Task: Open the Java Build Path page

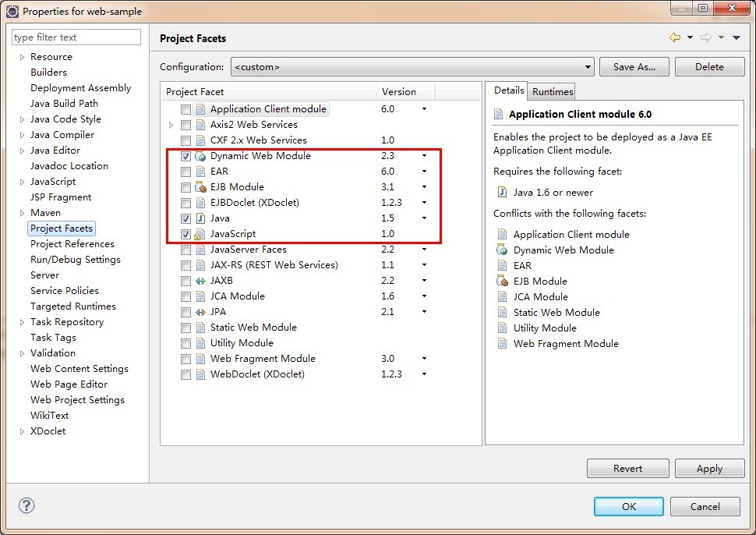Action: coord(64,103)
